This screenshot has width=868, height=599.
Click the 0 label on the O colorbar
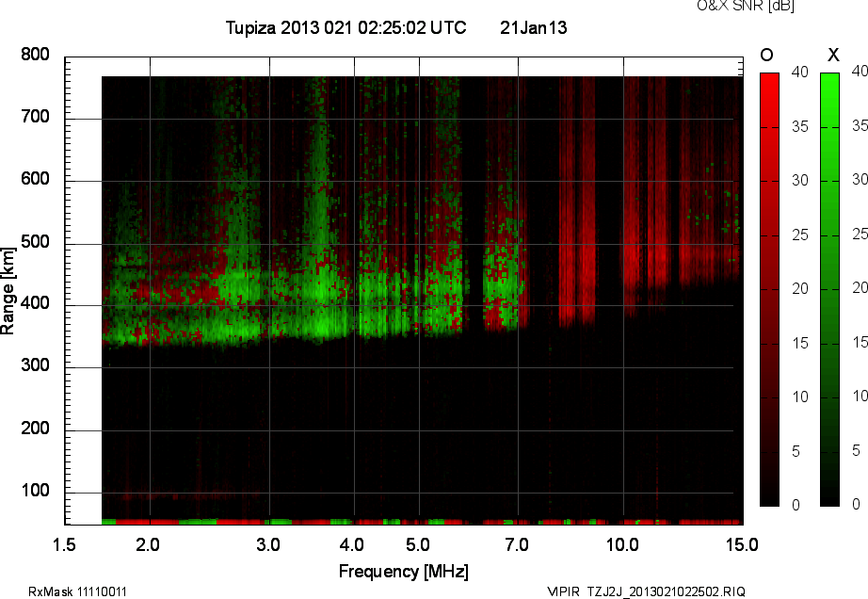point(796,505)
